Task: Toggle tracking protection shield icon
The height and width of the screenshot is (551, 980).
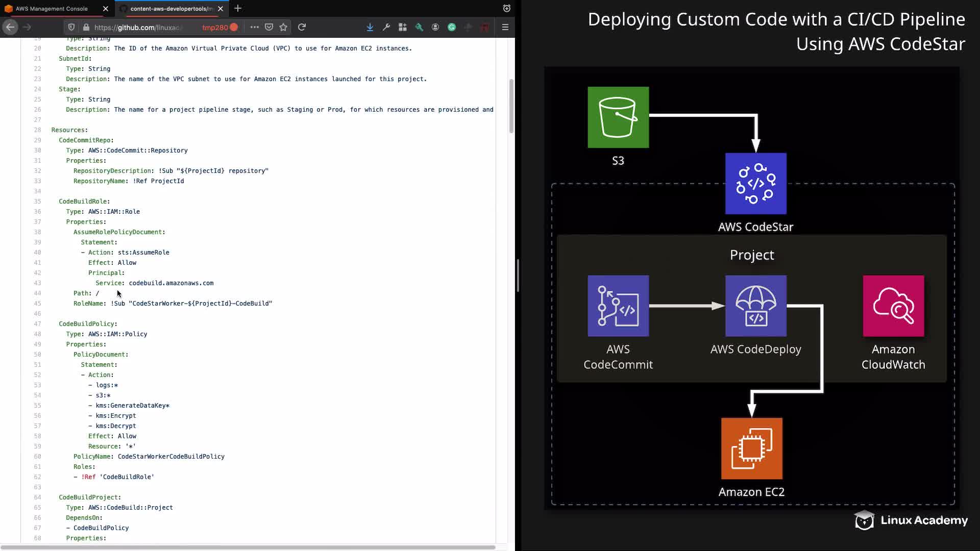Action: pyautogui.click(x=71, y=27)
